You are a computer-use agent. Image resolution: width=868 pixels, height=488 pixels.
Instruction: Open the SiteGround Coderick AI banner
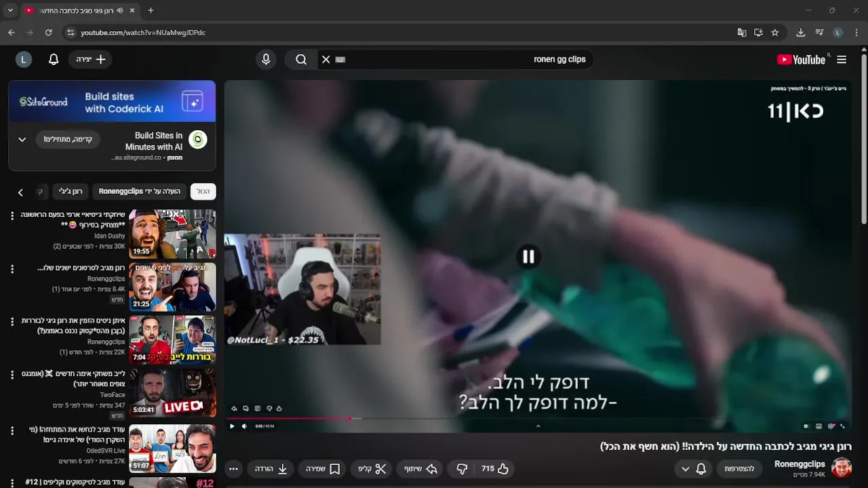click(x=112, y=102)
